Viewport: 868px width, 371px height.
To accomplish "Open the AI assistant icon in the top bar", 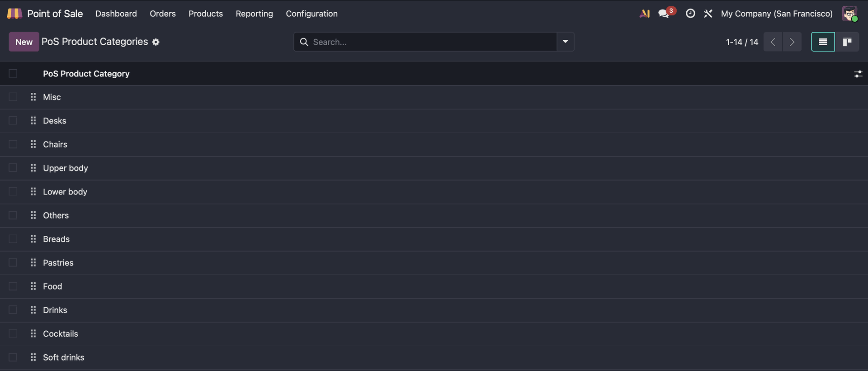I will 645,14.
